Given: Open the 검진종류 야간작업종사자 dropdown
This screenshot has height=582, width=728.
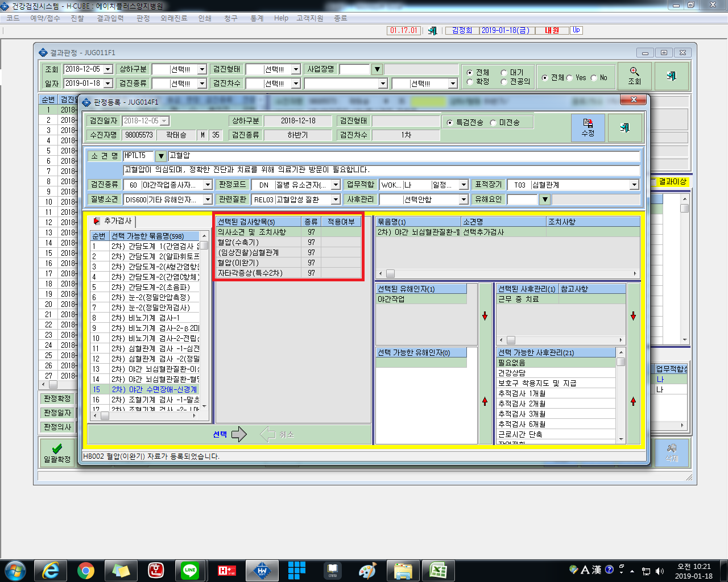Looking at the screenshot, I should pyautogui.click(x=208, y=185).
